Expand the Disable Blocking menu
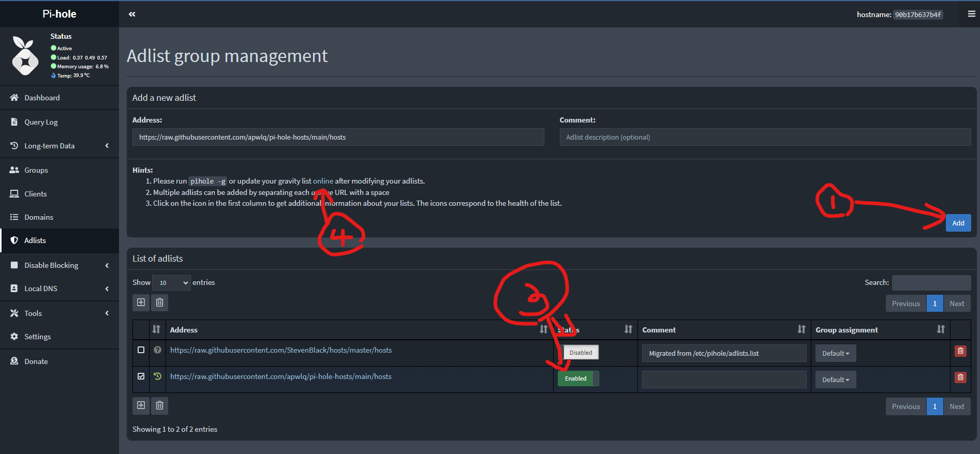 click(x=60, y=265)
